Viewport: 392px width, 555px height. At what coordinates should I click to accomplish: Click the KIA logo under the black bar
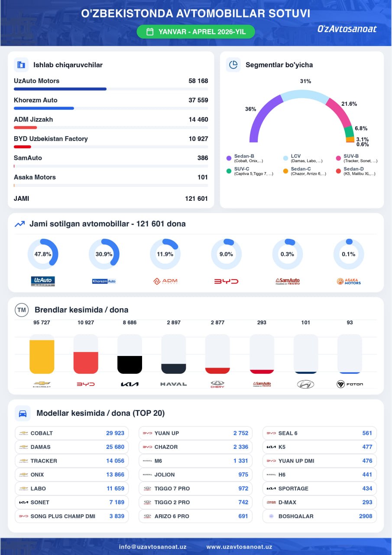(130, 384)
